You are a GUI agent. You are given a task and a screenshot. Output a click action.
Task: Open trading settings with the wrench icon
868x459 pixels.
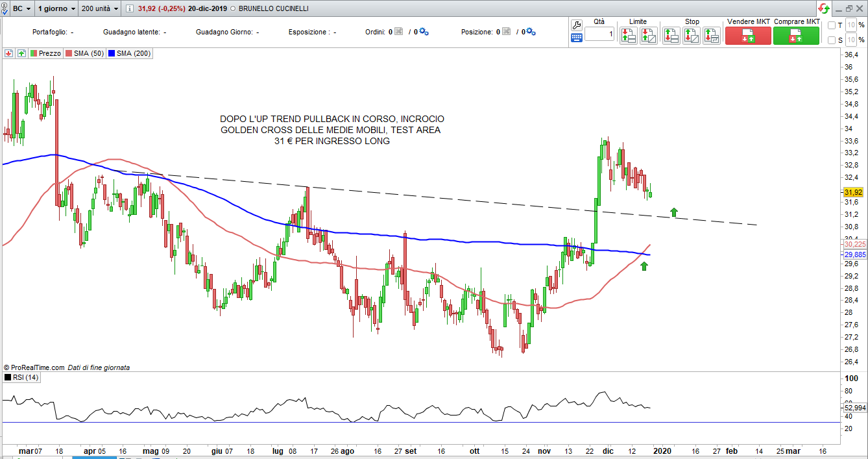577,25
